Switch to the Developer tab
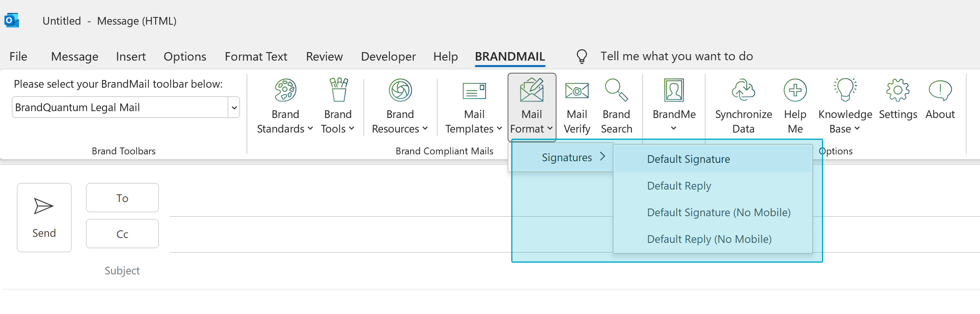 click(388, 57)
